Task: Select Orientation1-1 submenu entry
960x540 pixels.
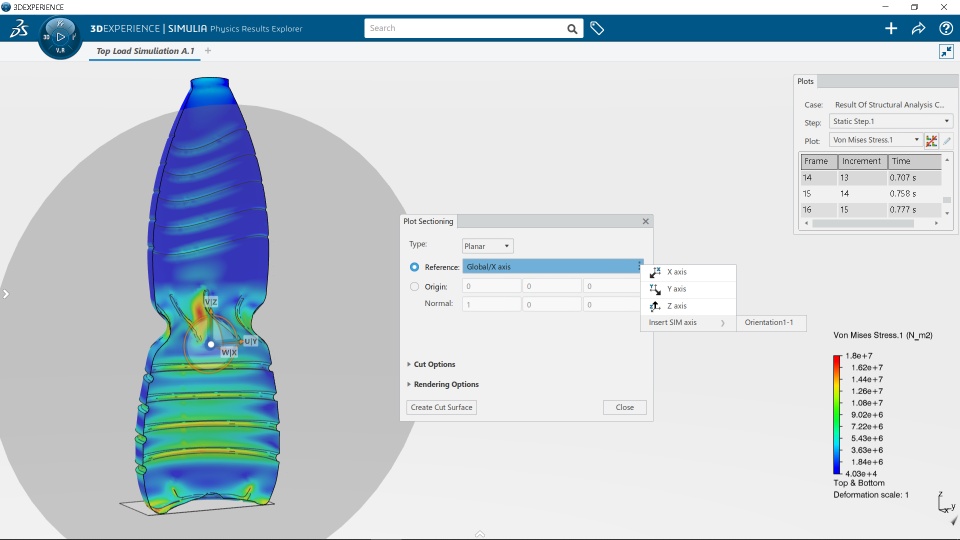Action: 771,323
